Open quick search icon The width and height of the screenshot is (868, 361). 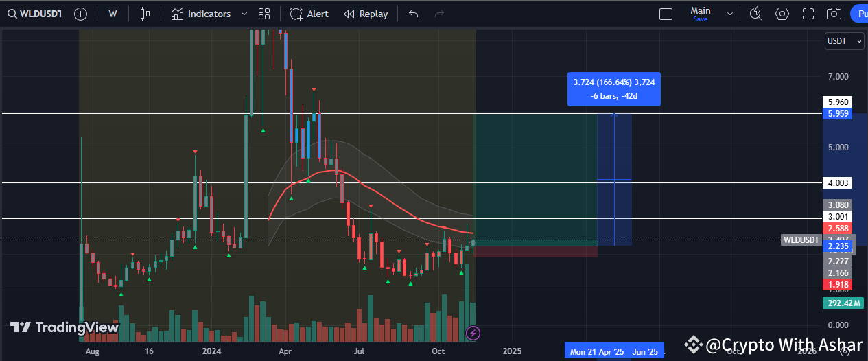756,14
